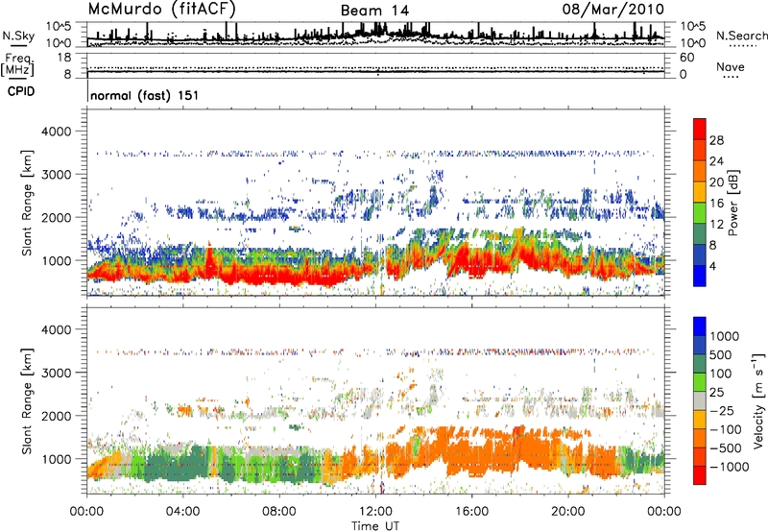This screenshot has width=768, height=532.
Task: Click the '3000' tick on velocity panel axis
Action: point(57,373)
